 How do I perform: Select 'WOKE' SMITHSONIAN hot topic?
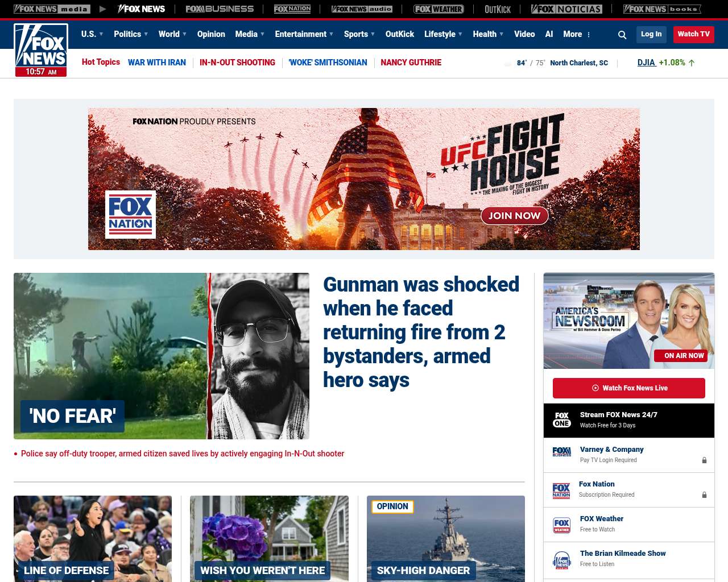[x=328, y=63]
